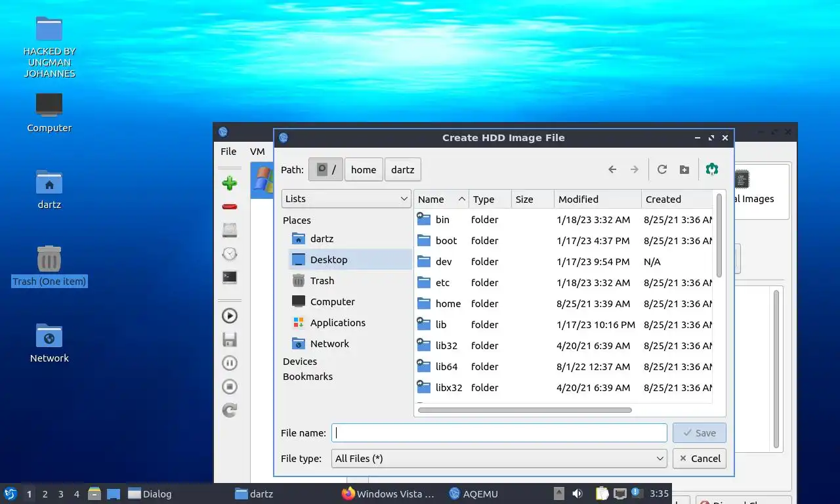The image size is (840, 504).
Task: Select the libx32 folder row
Action: point(564,388)
